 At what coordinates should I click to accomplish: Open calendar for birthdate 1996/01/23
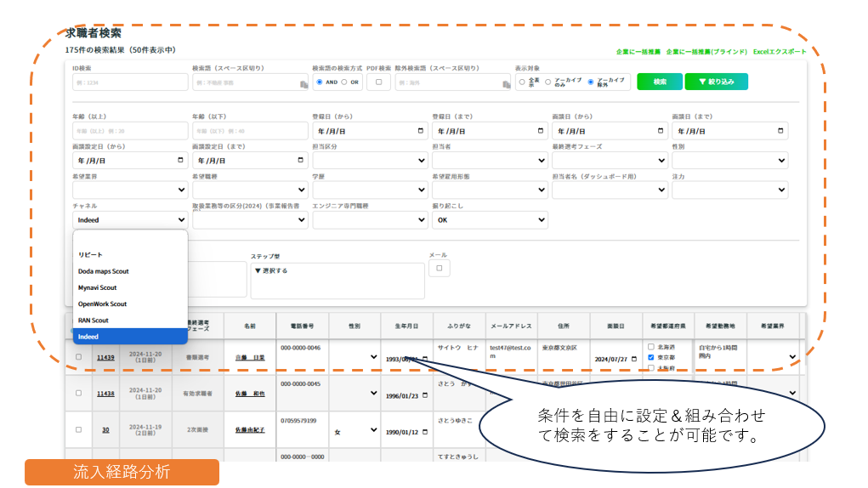(x=425, y=394)
